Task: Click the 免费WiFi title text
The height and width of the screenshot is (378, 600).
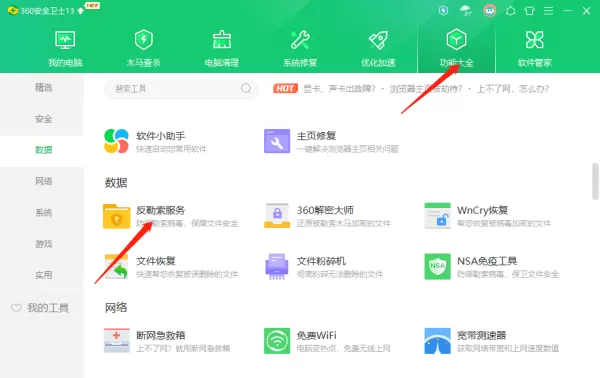Action: point(316,336)
